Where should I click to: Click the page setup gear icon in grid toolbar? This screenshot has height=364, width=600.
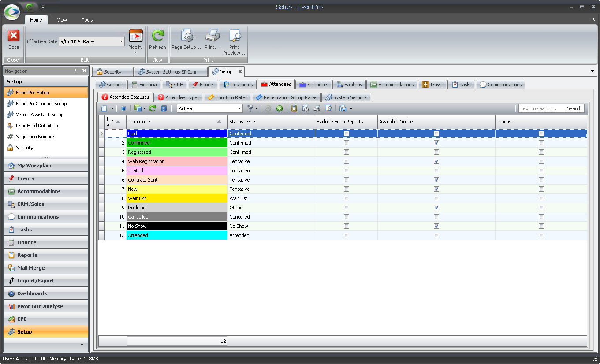(x=306, y=108)
